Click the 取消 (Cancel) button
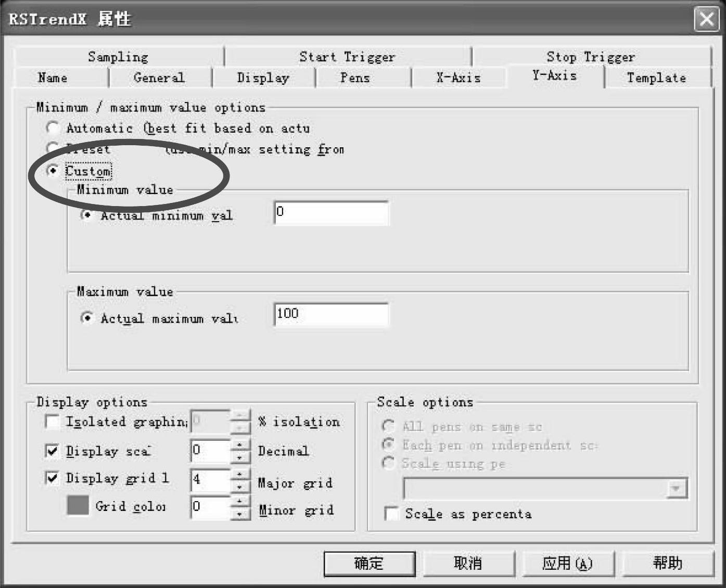The width and height of the screenshot is (726, 588). 468,564
